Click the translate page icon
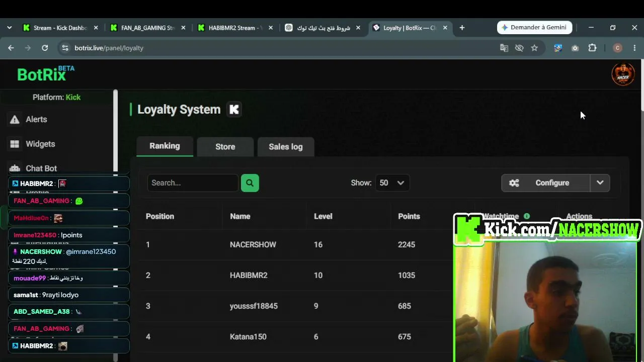 pos(504,48)
